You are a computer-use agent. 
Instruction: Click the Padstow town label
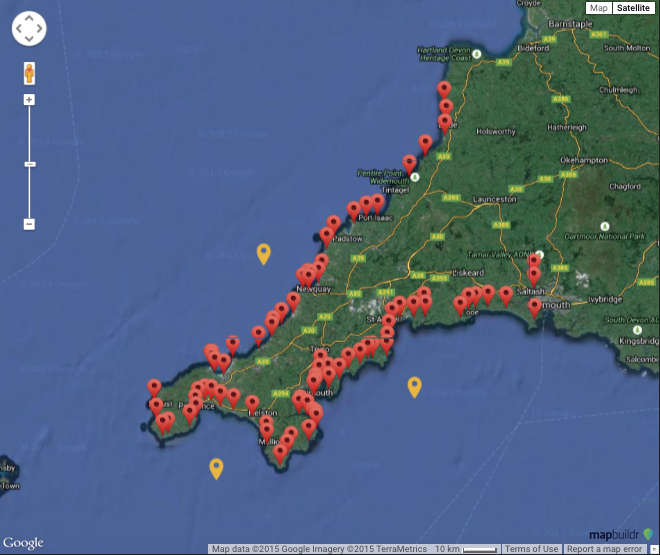tap(347, 239)
